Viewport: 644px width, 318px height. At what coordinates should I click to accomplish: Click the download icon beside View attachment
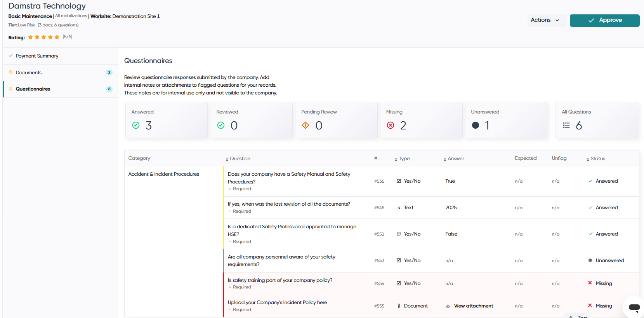pyautogui.click(x=448, y=306)
